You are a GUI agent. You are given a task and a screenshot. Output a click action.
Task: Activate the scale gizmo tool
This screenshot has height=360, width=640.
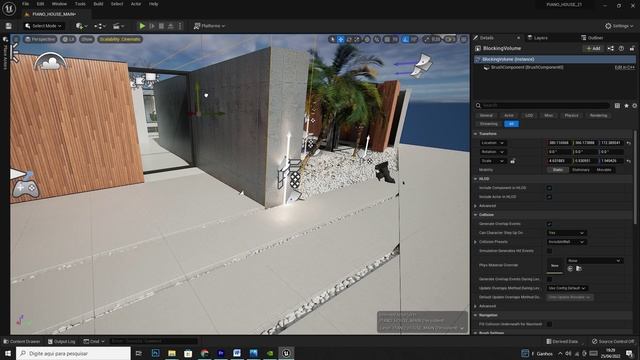coord(358,39)
